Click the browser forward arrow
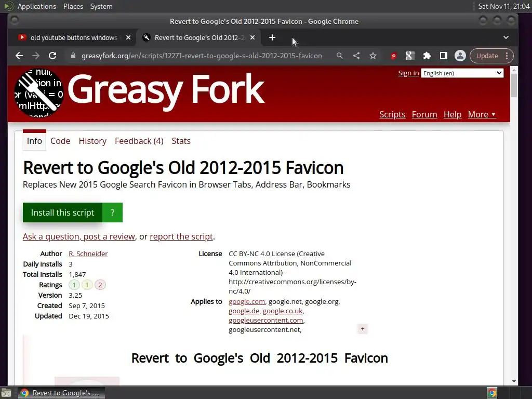532x399 pixels. (36, 56)
